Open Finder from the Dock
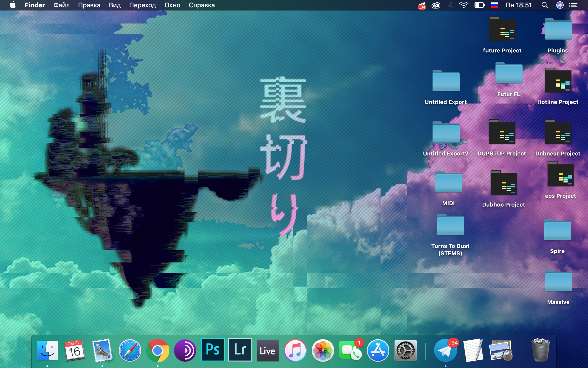This screenshot has height=368, width=588. pos(47,350)
